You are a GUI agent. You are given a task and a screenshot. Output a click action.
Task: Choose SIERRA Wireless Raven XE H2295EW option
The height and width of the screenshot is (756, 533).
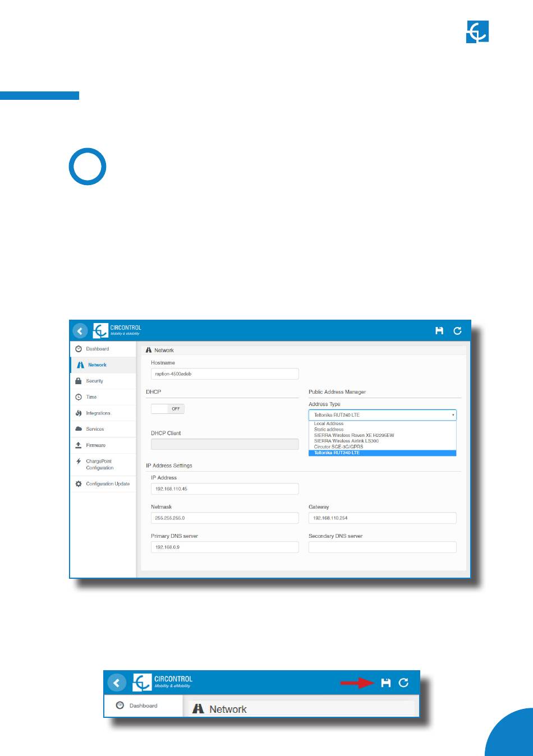382,435
